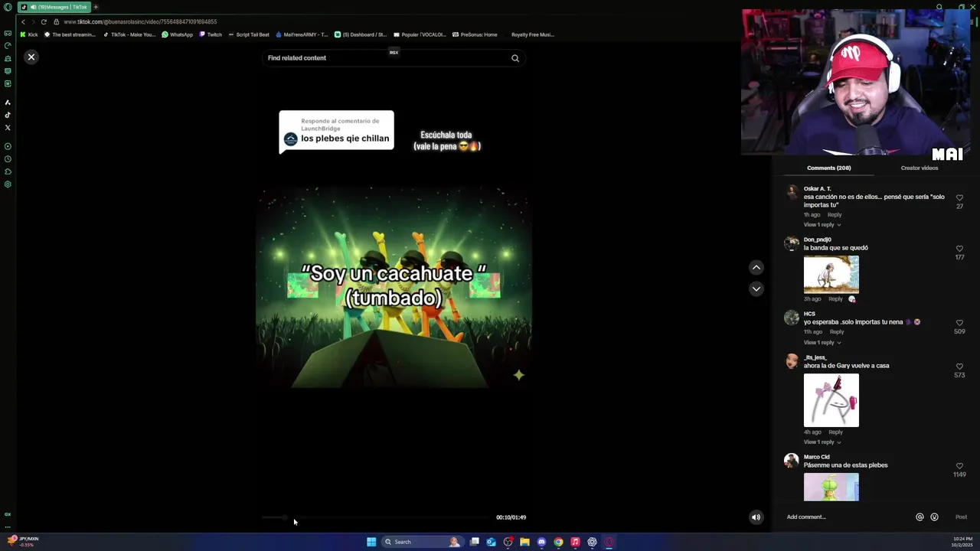Open Settings gear in the Opera sidebar
This screenshot has height=551, width=980.
[x=8, y=184]
